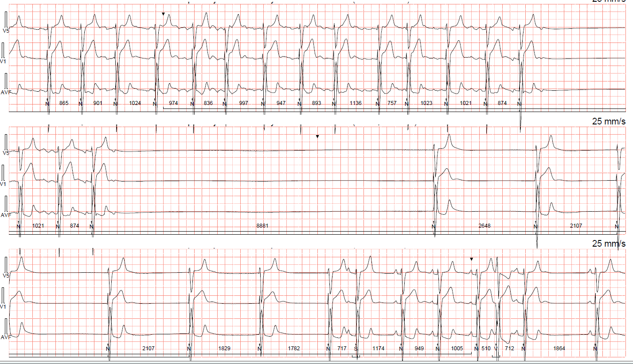Select the S beat annotation in bottom strip
Viewport: 633px width, 364px height.
point(356,349)
